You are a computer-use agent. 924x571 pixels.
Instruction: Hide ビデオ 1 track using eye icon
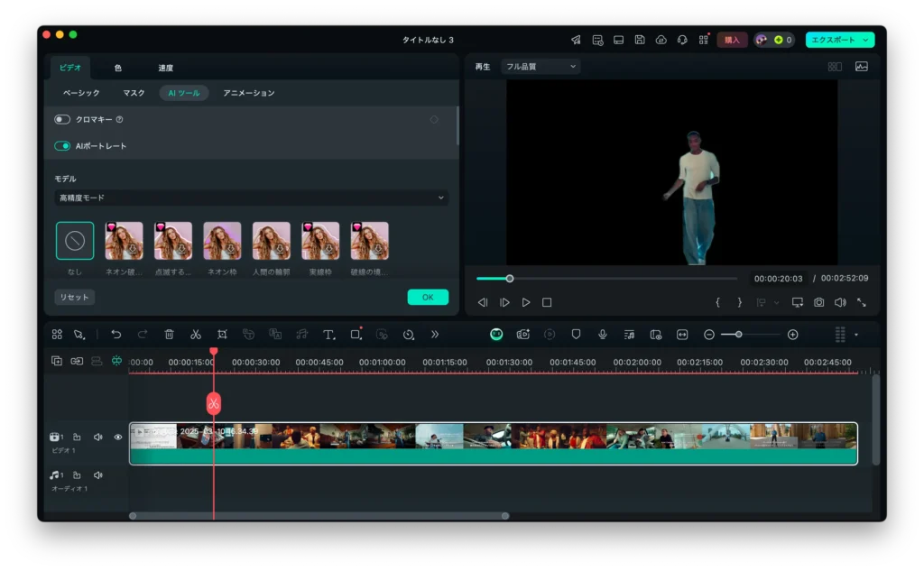118,437
